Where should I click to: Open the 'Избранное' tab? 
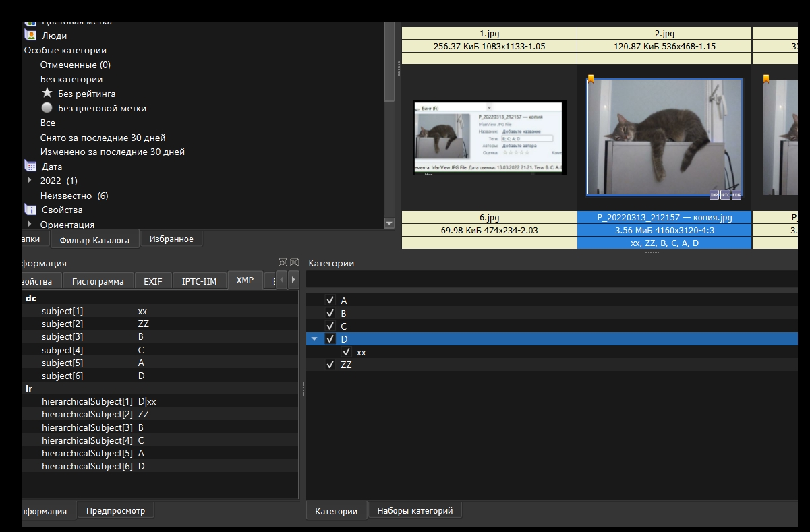[x=171, y=239]
